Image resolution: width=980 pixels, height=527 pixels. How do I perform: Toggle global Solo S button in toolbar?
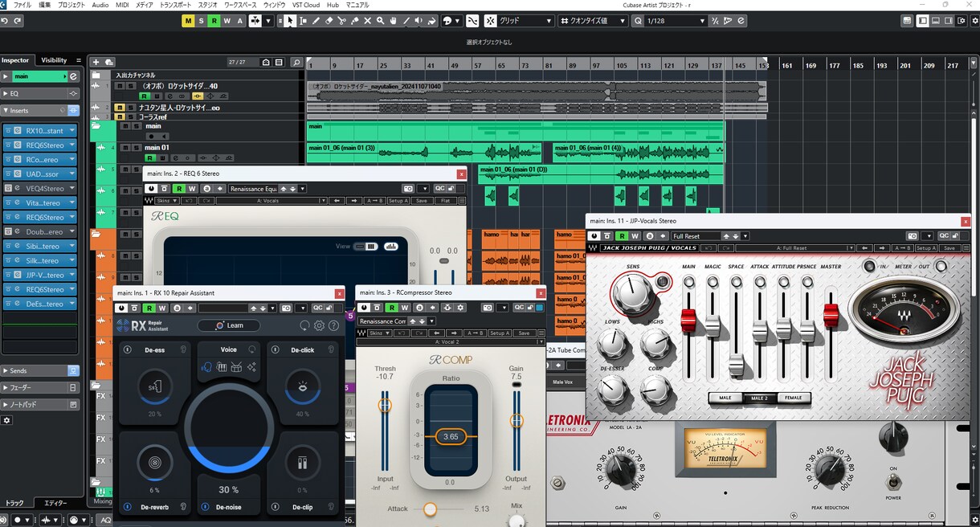point(201,21)
